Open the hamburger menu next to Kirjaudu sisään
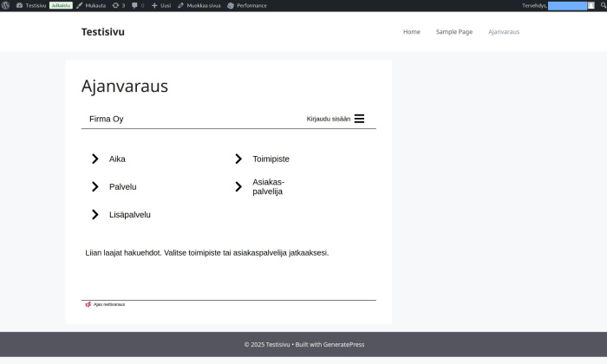 [359, 119]
